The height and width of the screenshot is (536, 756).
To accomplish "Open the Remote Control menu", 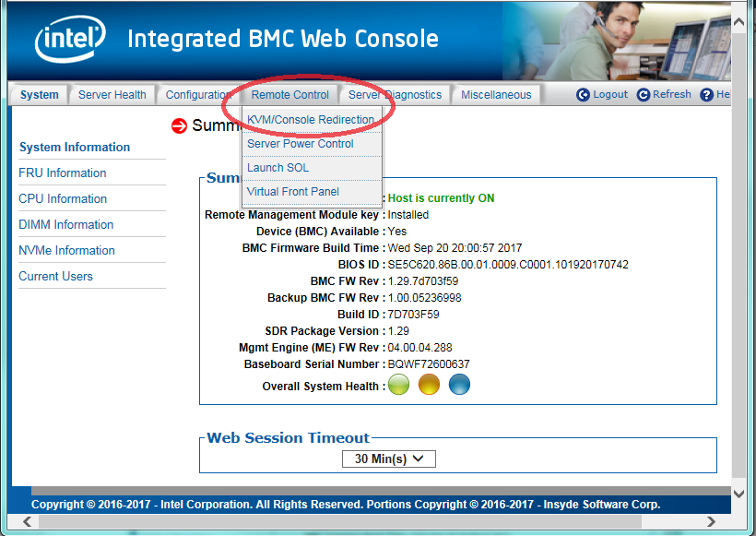I will tap(289, 94).
